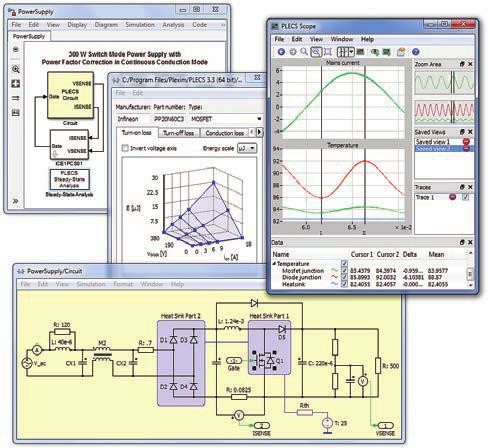Open the MOSFET Type dropdown

pos(226,119)
